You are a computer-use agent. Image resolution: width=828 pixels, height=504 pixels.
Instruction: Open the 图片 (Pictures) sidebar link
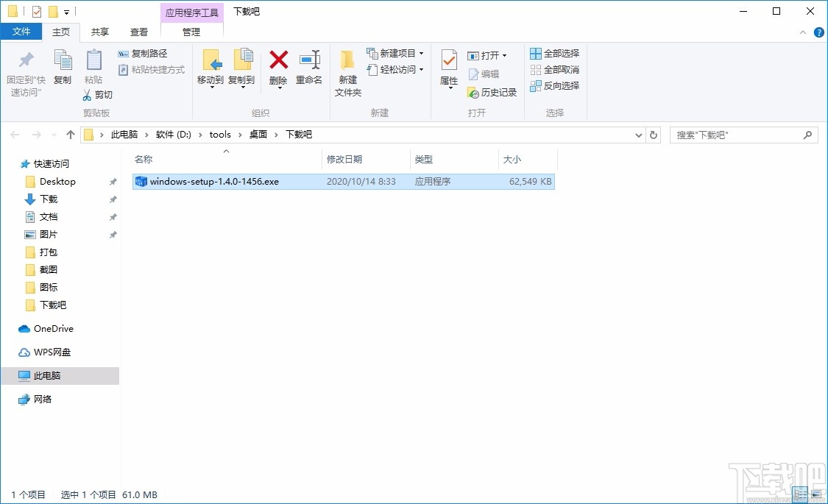pos(49,234)
